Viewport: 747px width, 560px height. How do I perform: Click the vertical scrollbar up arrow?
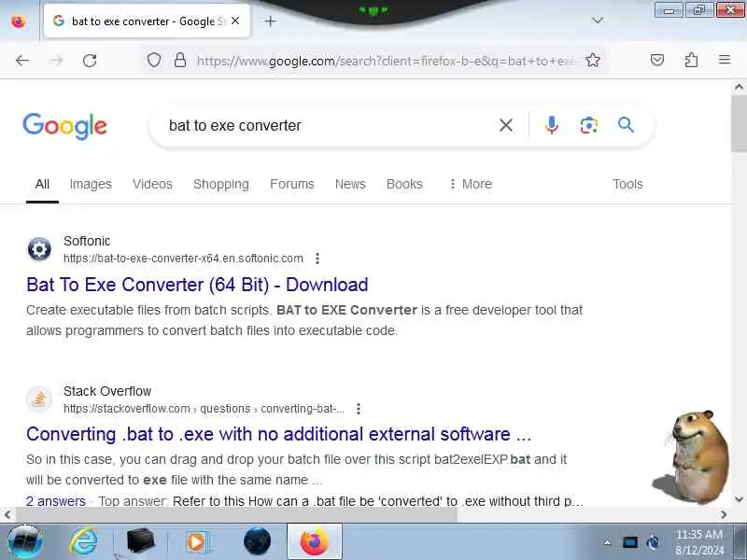[x=739, y=87]
